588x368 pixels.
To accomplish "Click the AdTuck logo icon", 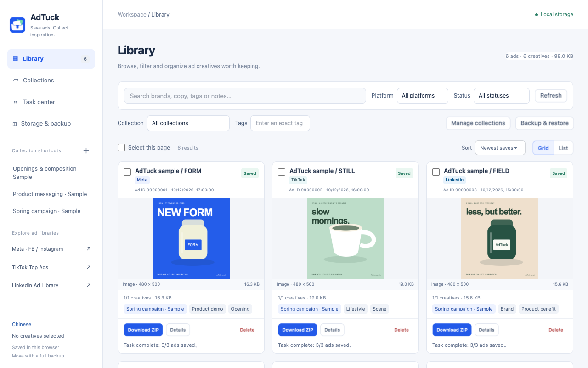I will click(x=17, y=25).
